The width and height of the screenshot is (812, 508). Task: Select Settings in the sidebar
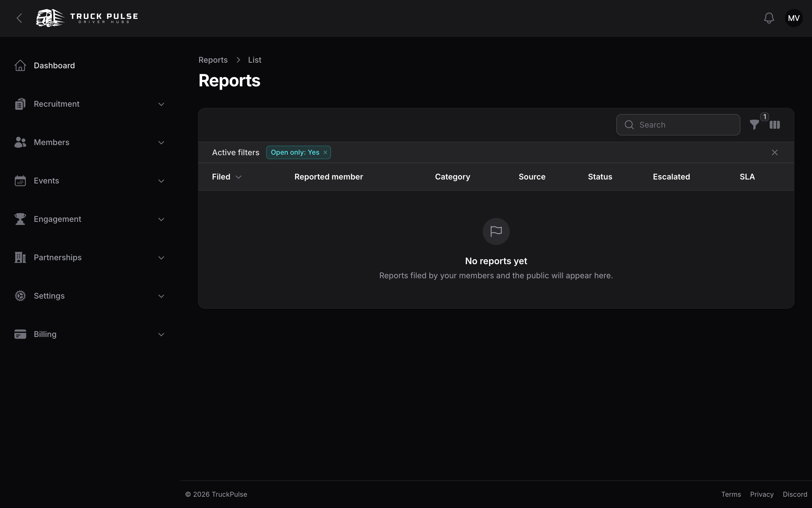pos(49,296)
